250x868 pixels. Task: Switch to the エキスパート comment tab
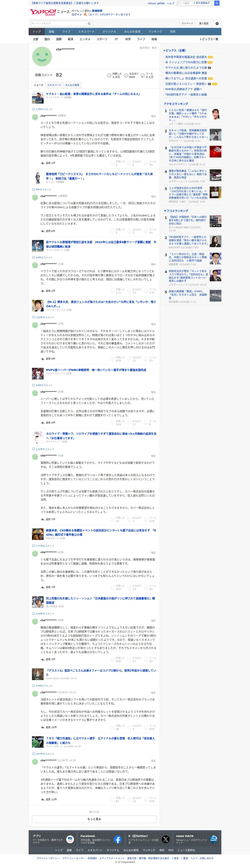pyautogui.click(x=54, y=85)
